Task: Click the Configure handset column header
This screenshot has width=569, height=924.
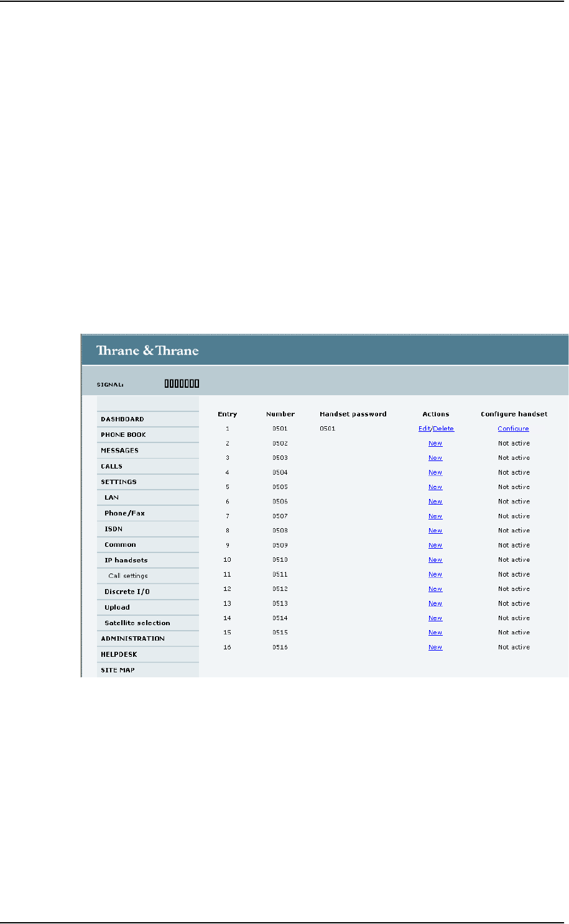Action: coord(514,414)
